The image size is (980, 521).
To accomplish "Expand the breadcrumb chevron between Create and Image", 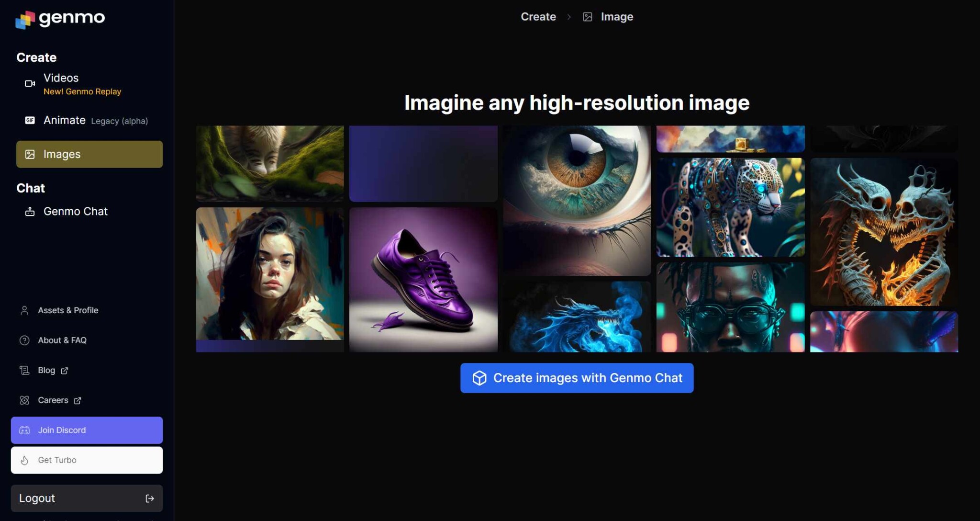I will click(x=569, y=16).
